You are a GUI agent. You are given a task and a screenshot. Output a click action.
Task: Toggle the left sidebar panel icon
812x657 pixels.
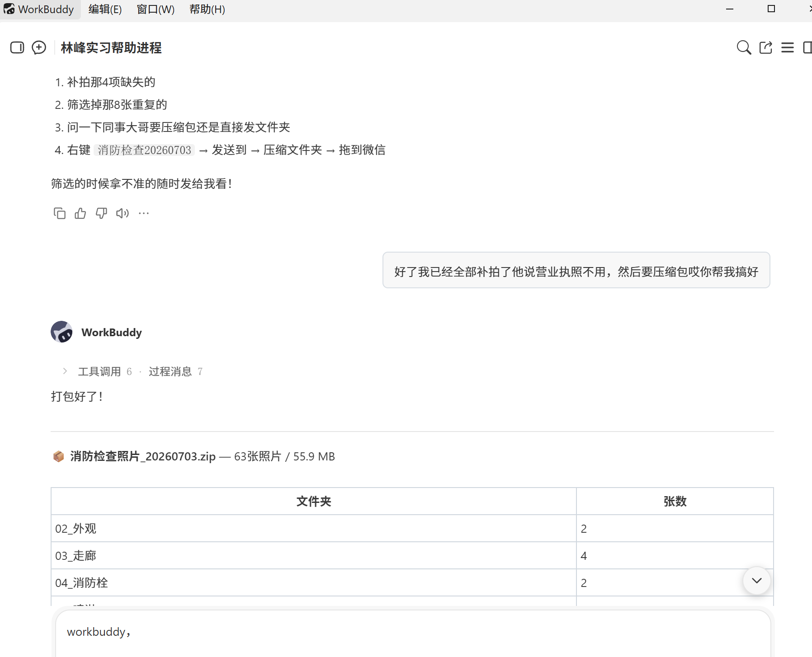[x=17, y=47]
